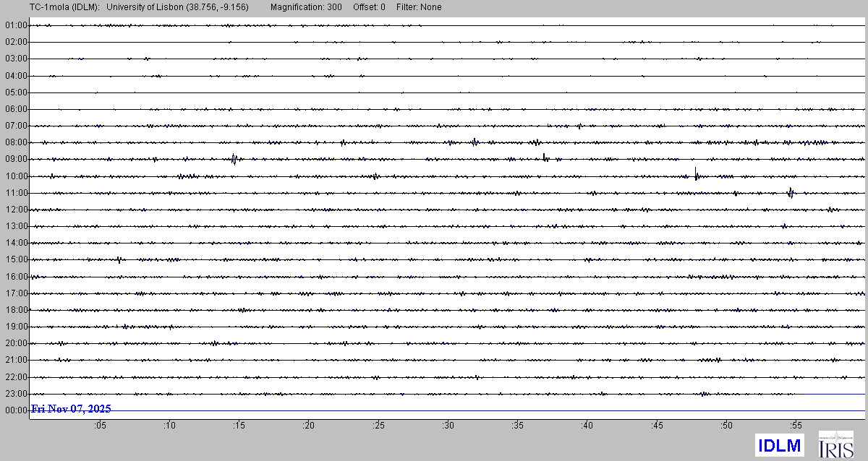868x461 pixels.
Task: Click the Fri Nov 07, 2025 date label
Action: (71, 409)
